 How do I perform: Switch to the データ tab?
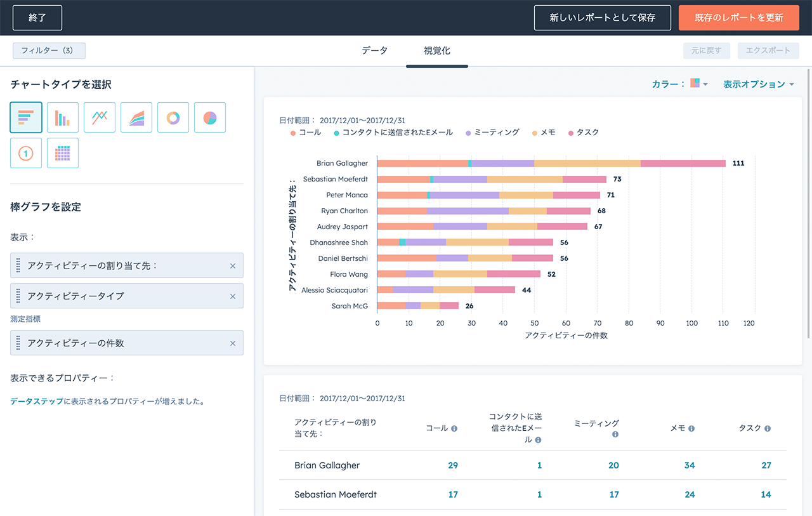point(374,51)
